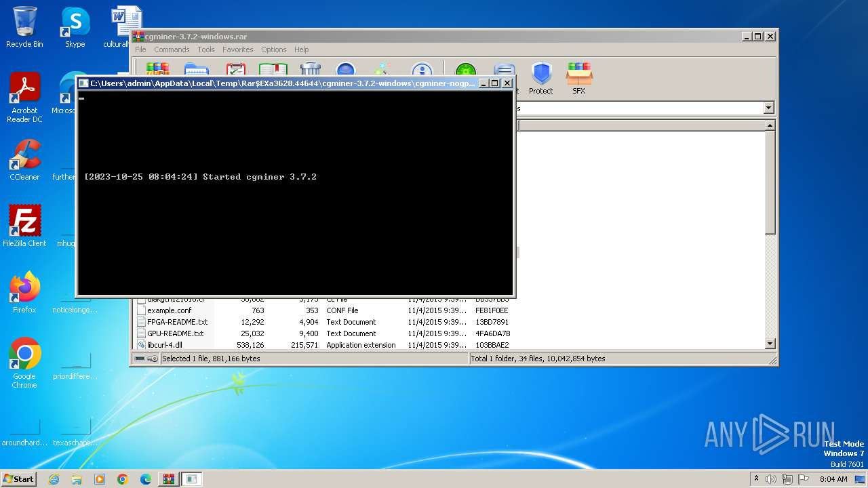Image resolution: width=868 pixels, height=488 pixels.
Task: Click media player icon in taskbar
Action: tap(100, 479)
